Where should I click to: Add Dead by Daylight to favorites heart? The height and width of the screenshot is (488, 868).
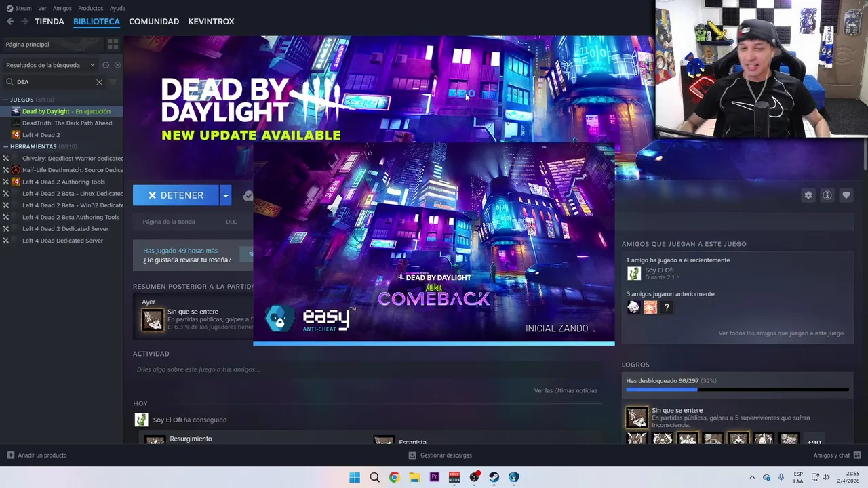click(x=846, y=195)
